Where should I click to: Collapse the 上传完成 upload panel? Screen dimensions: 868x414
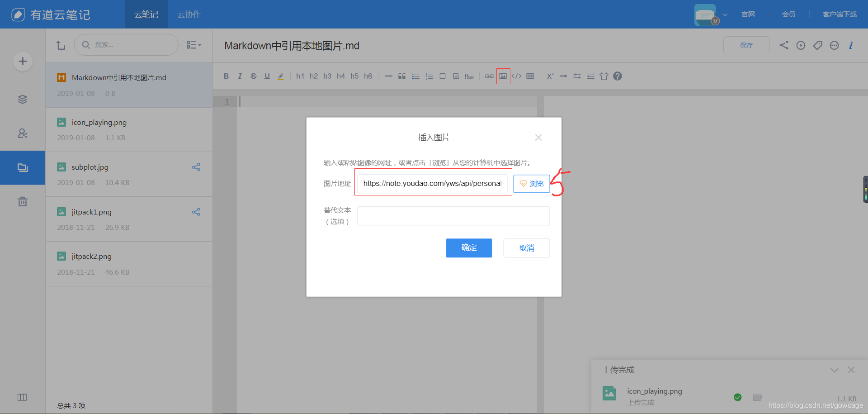click(835, 370)
